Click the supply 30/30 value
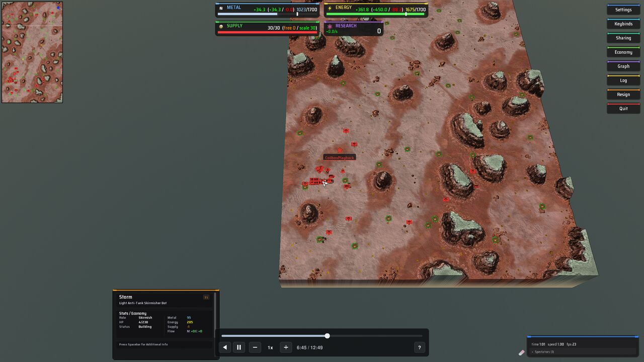The image size is (644, 362). (274, 28)
